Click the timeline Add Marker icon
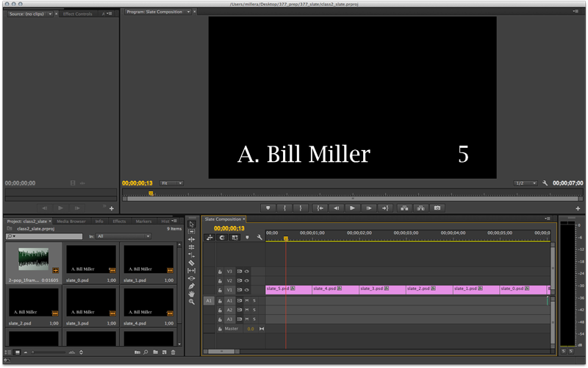Viewport: 588px width, 368px height. (247, 238)
